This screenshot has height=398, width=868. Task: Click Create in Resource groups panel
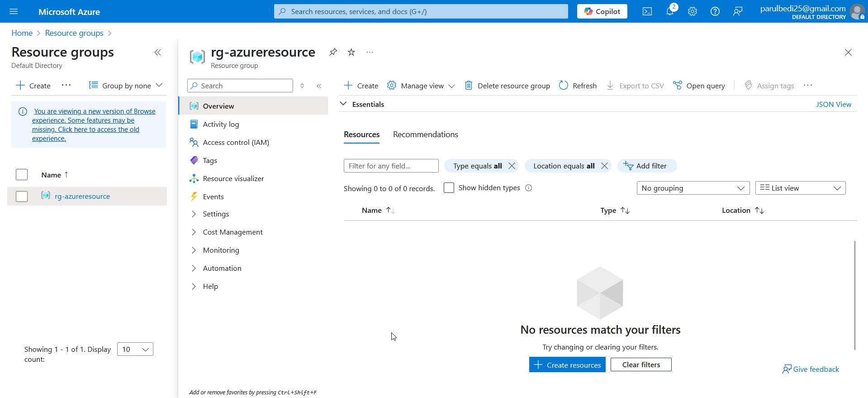point(33,86)
